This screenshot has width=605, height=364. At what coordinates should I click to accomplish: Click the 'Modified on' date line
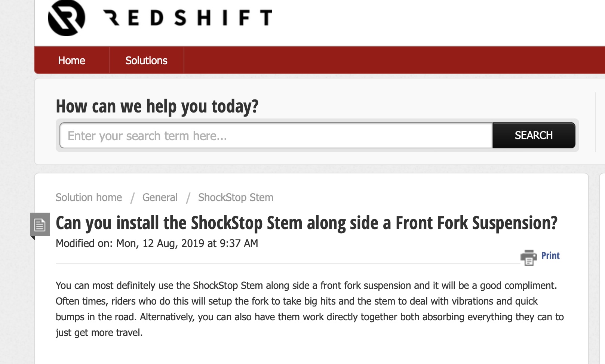point(157,243)
